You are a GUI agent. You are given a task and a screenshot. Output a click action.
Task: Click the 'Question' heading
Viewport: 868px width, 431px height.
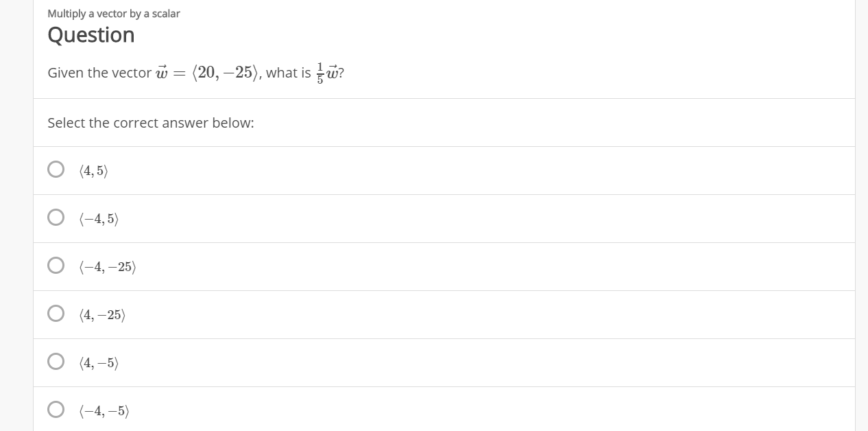click(91, 34)
